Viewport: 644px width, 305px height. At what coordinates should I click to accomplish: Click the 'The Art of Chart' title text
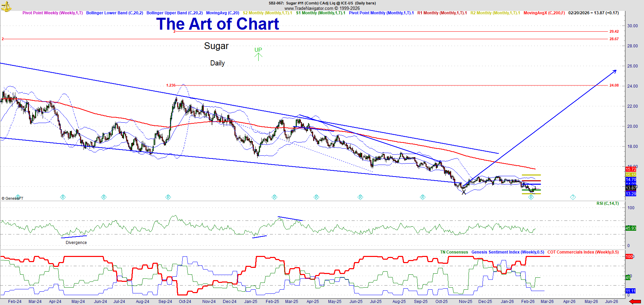(x=217, y=24)
